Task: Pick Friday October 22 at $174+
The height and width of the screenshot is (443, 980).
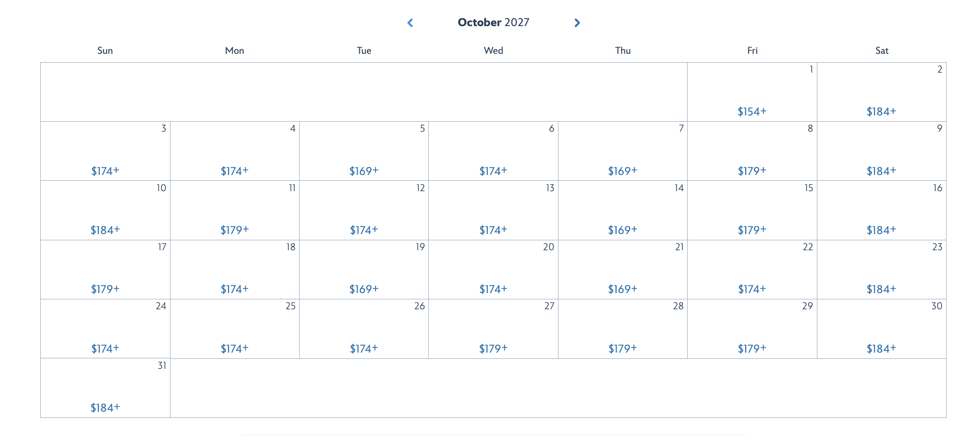Action: tap(751, 289)
